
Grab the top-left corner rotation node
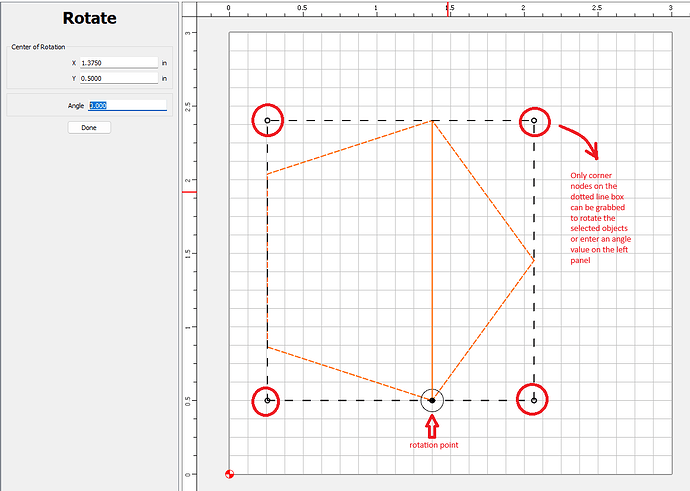click(267, 120)
